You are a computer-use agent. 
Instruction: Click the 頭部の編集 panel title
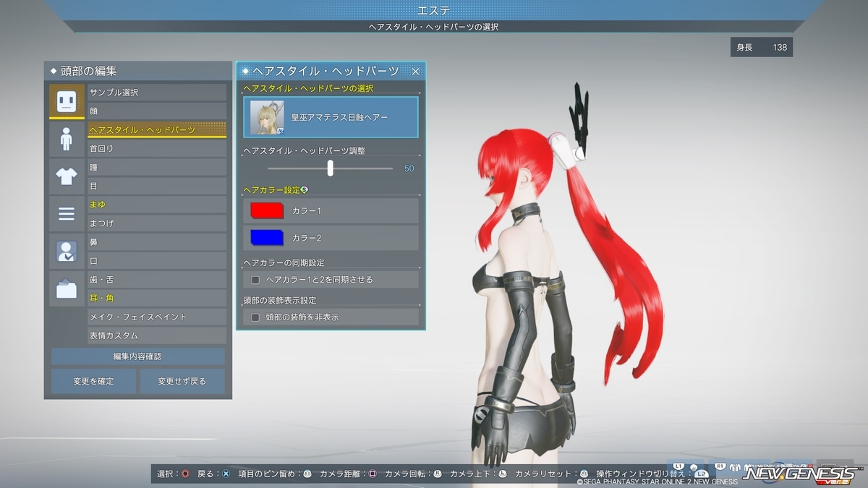pos(90,71)
